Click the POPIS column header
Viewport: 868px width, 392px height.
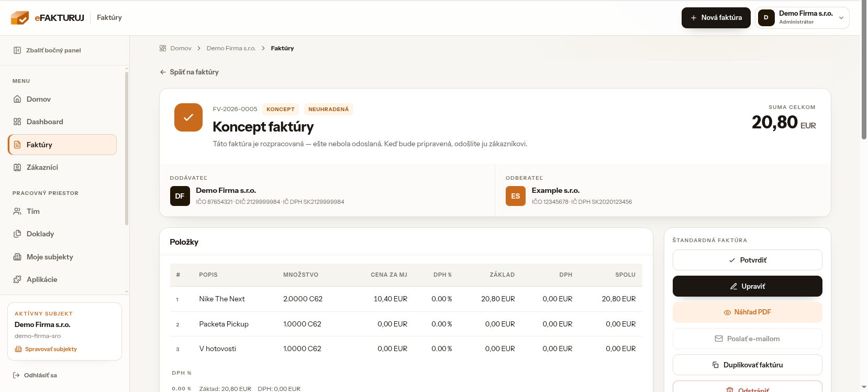tap(208, 275)
